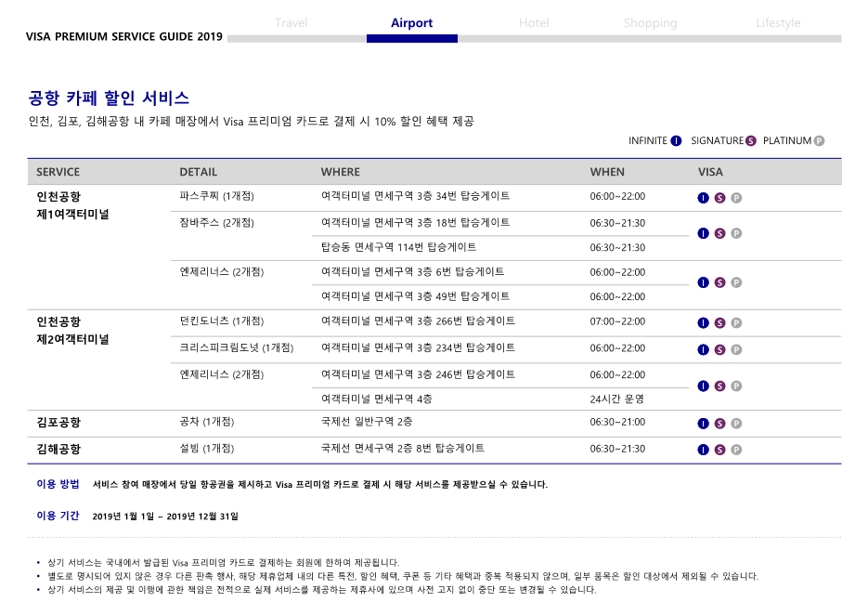Click the 이용 기간 label

coord(58,516)
